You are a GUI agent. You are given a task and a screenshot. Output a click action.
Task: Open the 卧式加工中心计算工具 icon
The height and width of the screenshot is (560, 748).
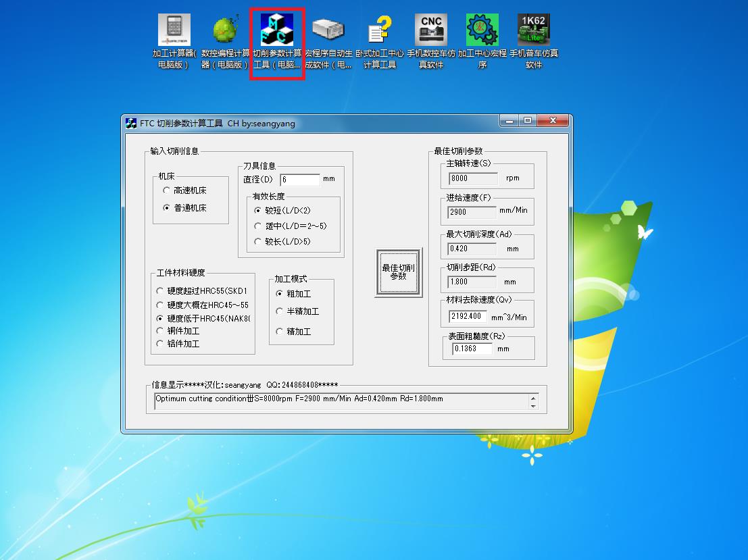380,41
